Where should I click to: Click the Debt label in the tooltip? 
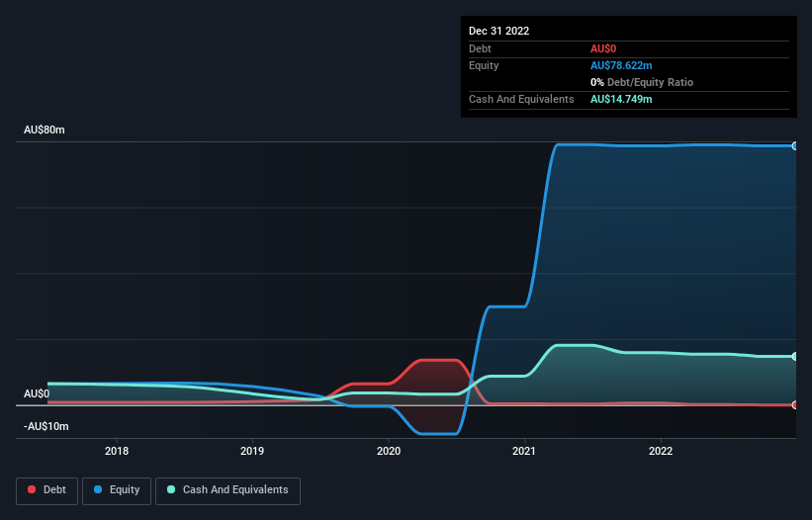pos(480,48)
